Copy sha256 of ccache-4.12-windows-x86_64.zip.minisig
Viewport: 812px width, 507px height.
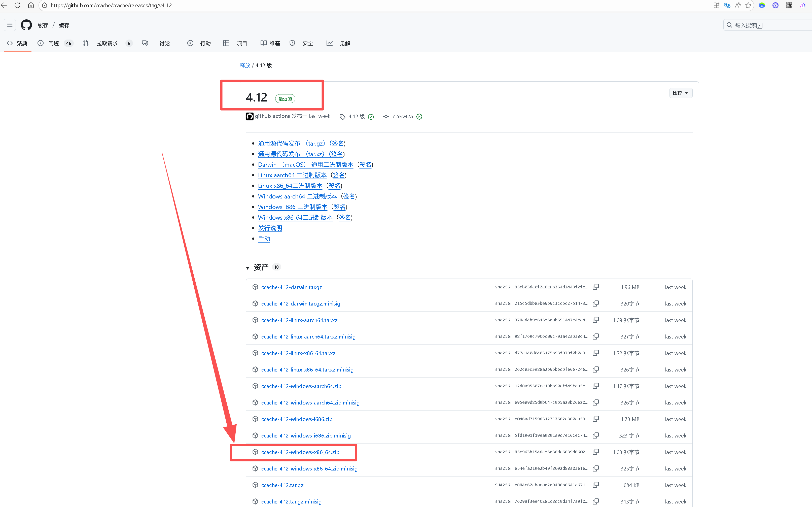point(595,468)
